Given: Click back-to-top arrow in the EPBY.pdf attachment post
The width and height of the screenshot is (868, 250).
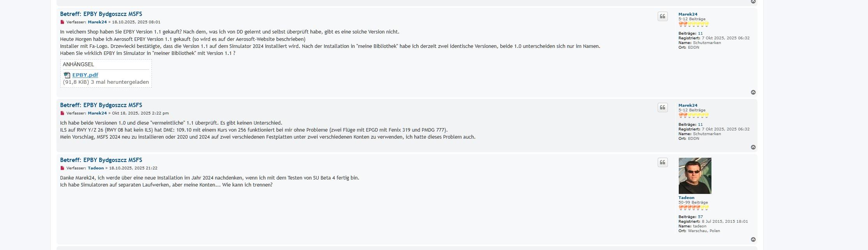Looking at the screenshot, I should point(753,92).
